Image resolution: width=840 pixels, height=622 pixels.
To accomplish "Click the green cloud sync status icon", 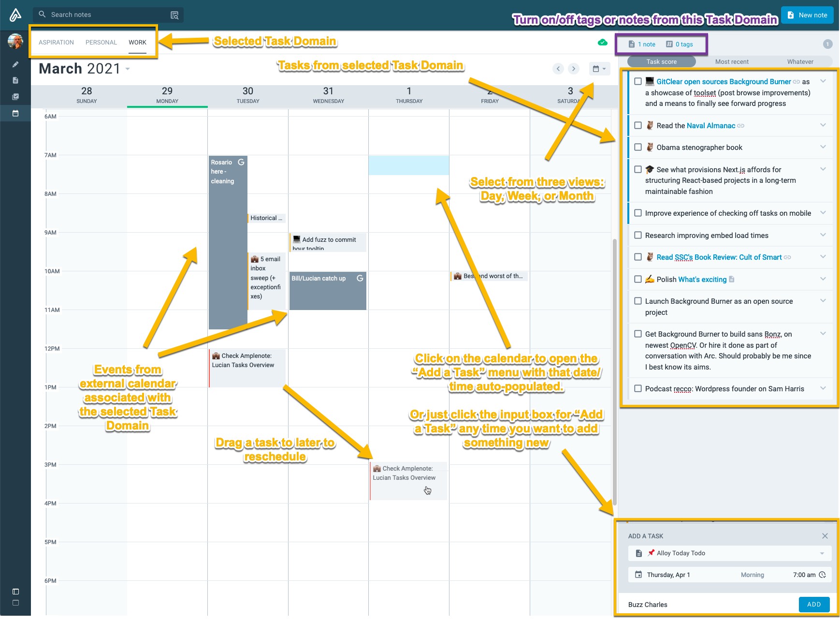I will point(602,43).
